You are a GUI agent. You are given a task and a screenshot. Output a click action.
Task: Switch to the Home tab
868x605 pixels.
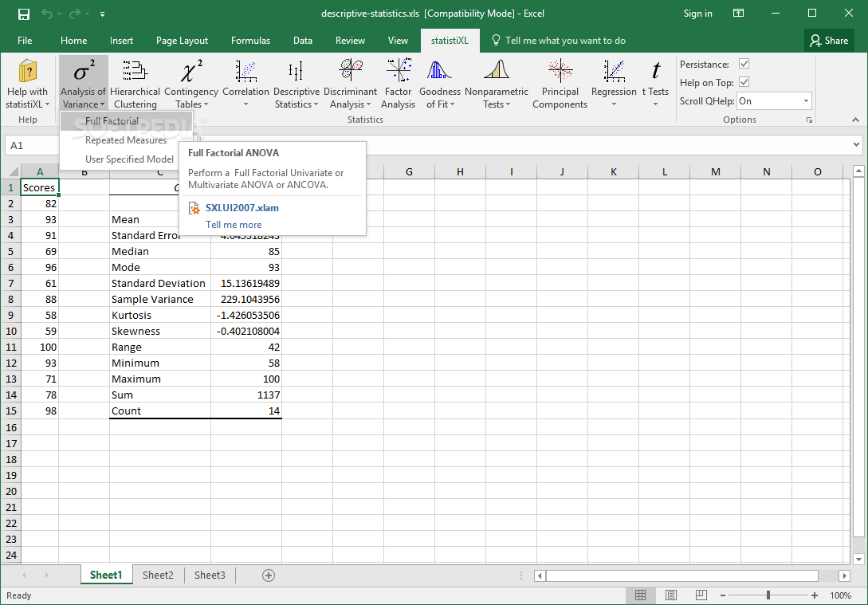(x=73, y=41)
